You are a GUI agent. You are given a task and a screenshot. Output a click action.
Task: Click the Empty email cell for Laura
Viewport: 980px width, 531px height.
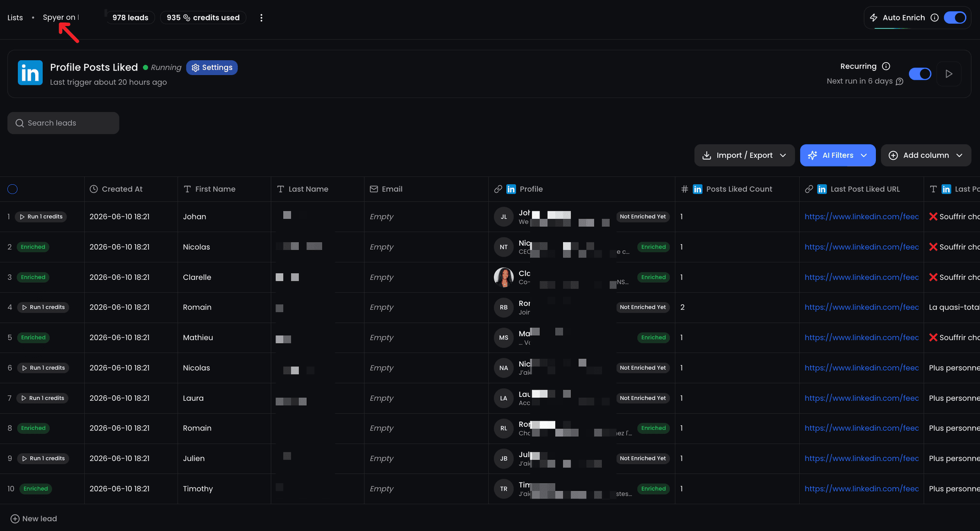click(x=426, y=398)
